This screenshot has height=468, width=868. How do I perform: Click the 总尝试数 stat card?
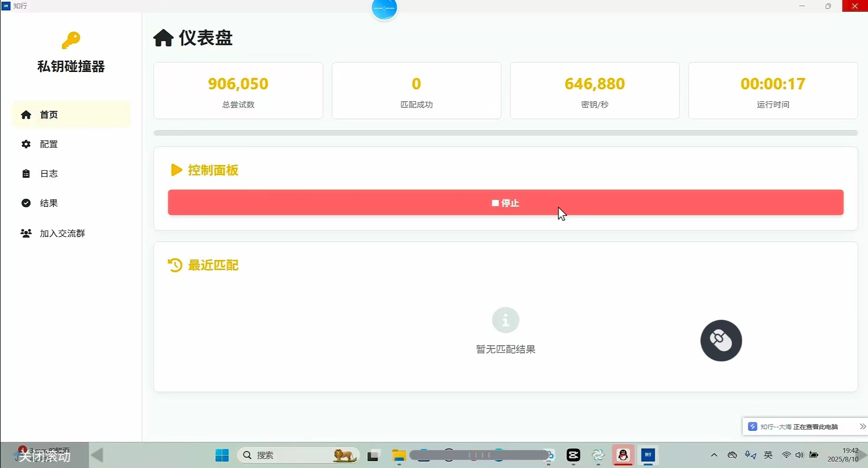point(238,91)
